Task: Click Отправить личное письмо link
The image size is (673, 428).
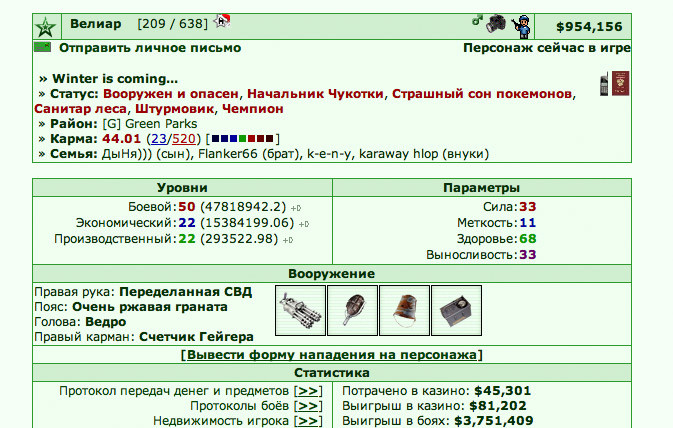Action: (x=150, y=48)
